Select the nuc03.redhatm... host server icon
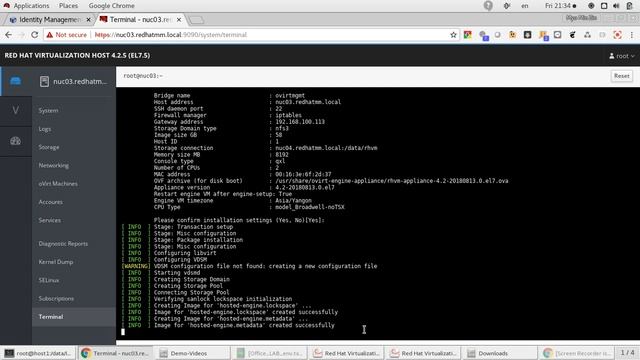The height and width of the screenshot is (360, 640). pos(44,81)
